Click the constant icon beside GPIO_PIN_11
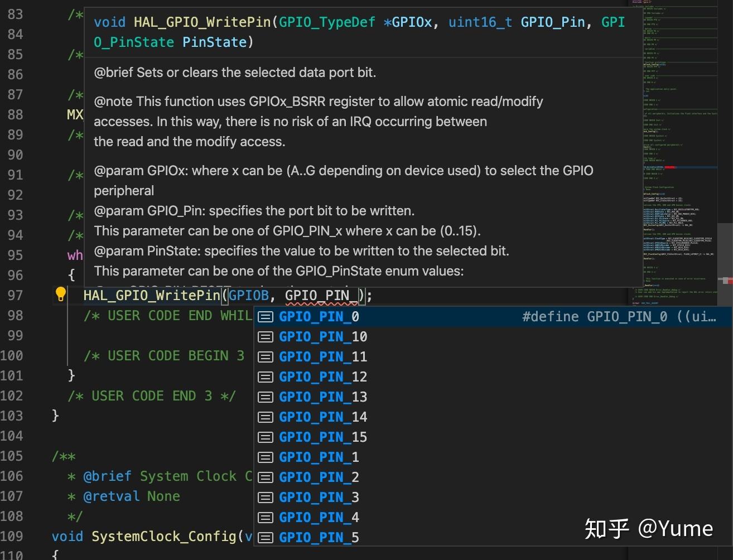Viewport: 733px width, 560px height. [266, 357]
